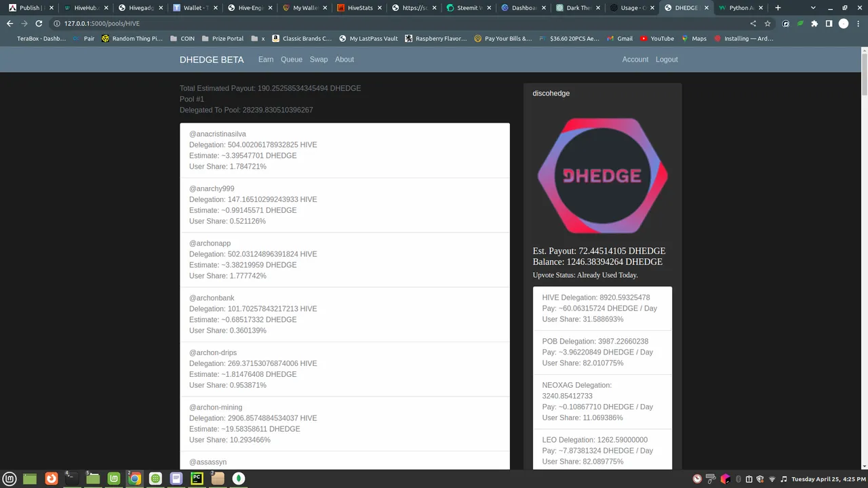The image size is (868, 488).
Task: Open the update manager shield tray icon
Action: click(760, 479)
